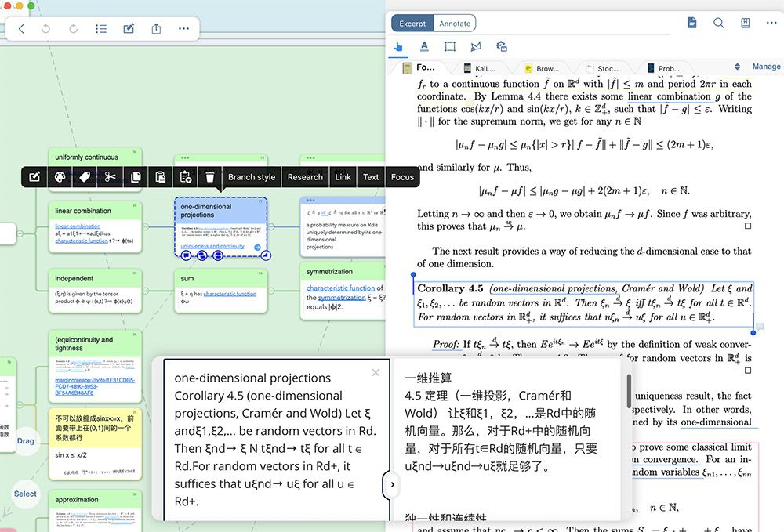The width and height of the screenshot is (784, 532).
Task: Delete card with trash icon
Action: [x=210, y=177]
